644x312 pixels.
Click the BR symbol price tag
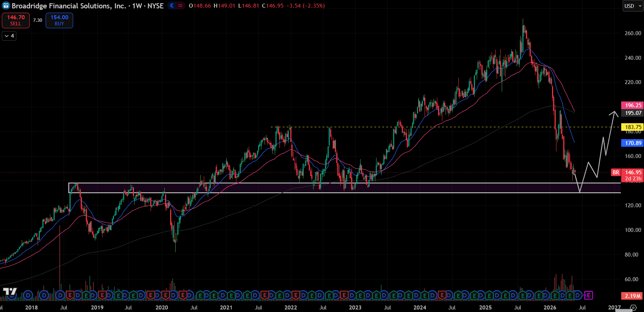point(616,172)
